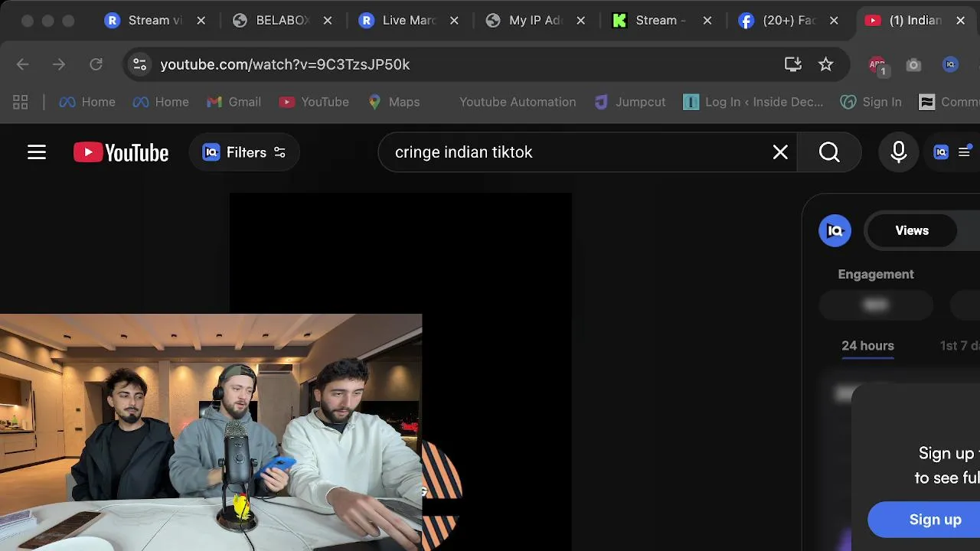Clear the search text with the X
This screenshot has width=980, height=551.
tap(780, 152)
